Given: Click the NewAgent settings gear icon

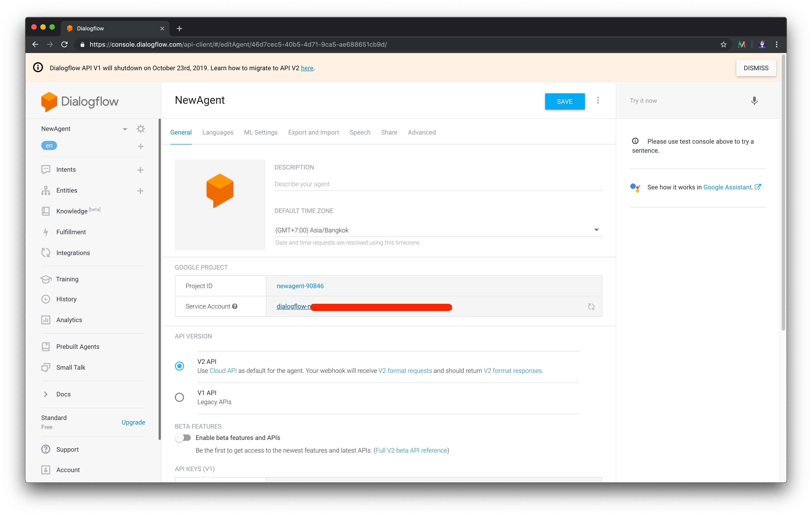Looking at the screenshot, I should click(141, 128).
